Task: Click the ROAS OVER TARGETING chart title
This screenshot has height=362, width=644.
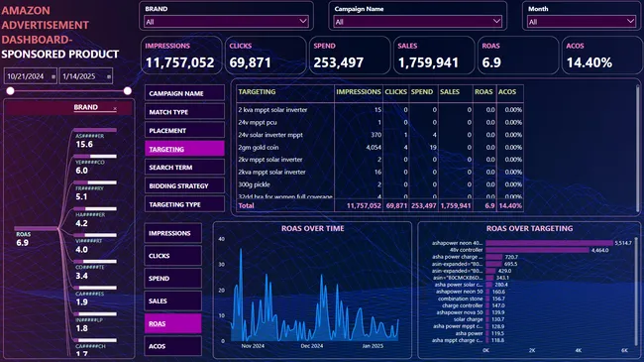Action: tap(529, 228)
